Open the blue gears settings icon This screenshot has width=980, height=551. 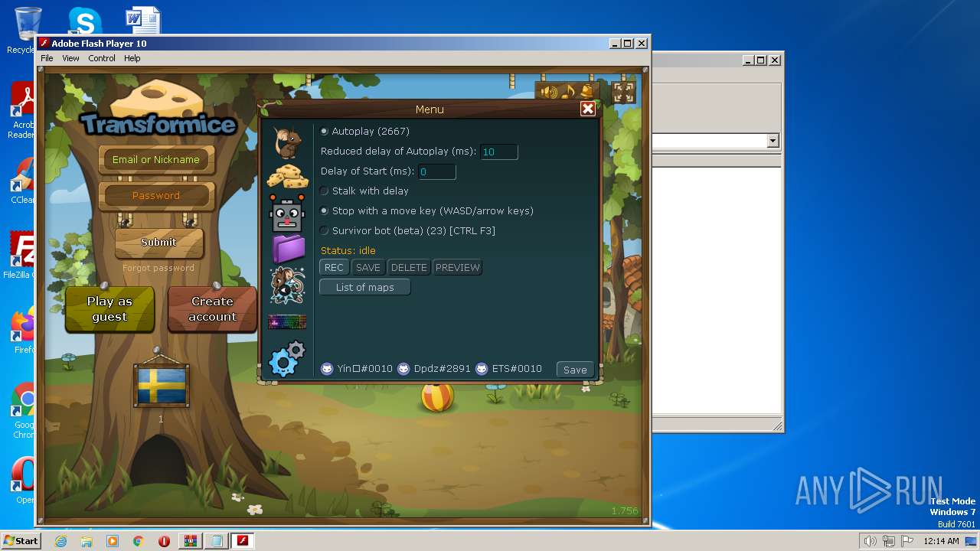[288, 358]
